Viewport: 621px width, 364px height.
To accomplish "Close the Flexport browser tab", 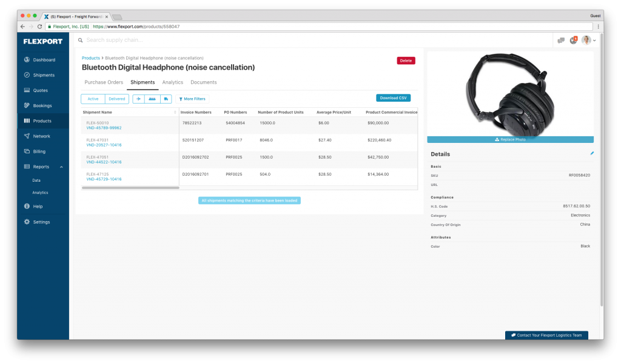I will [107, 16].
